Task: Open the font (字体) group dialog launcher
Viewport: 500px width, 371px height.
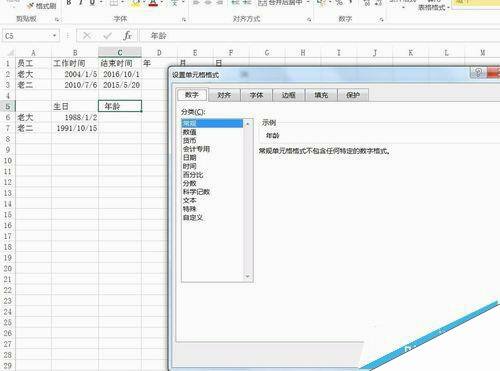Action: click(184, 20)
